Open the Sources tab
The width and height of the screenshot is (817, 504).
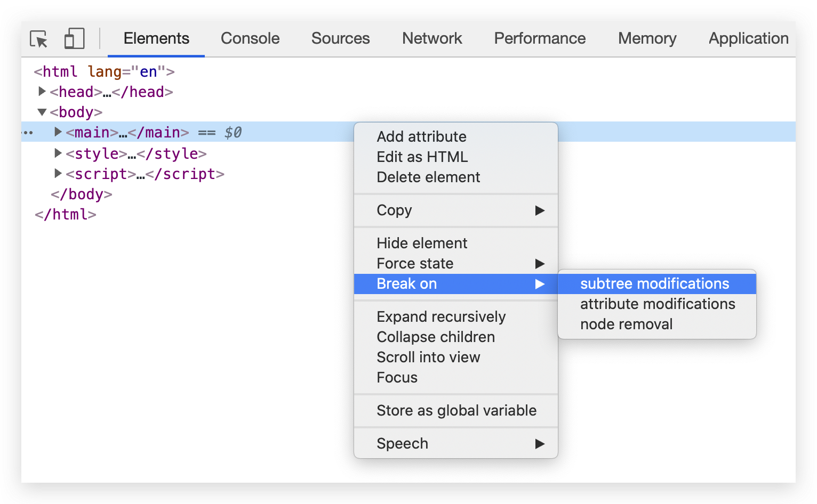tap(340, 38)
